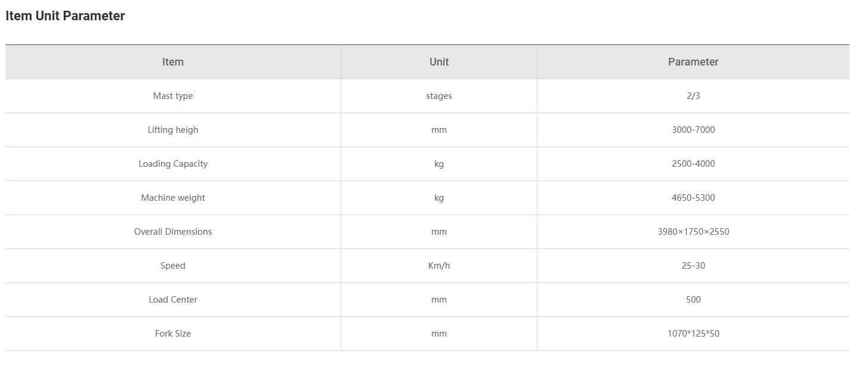The image size is (868, 367).
Task: Select the Unit column header
Action: [x=439, y=62]
